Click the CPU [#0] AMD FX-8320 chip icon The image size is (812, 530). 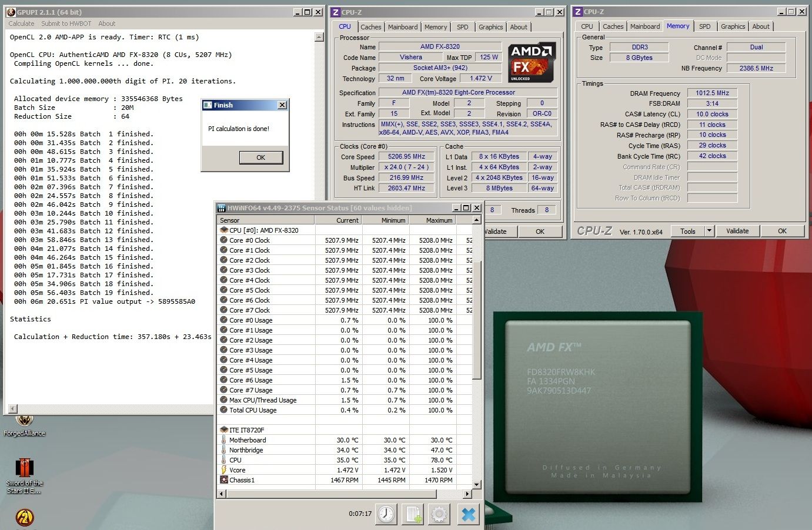tap(223, 230)
